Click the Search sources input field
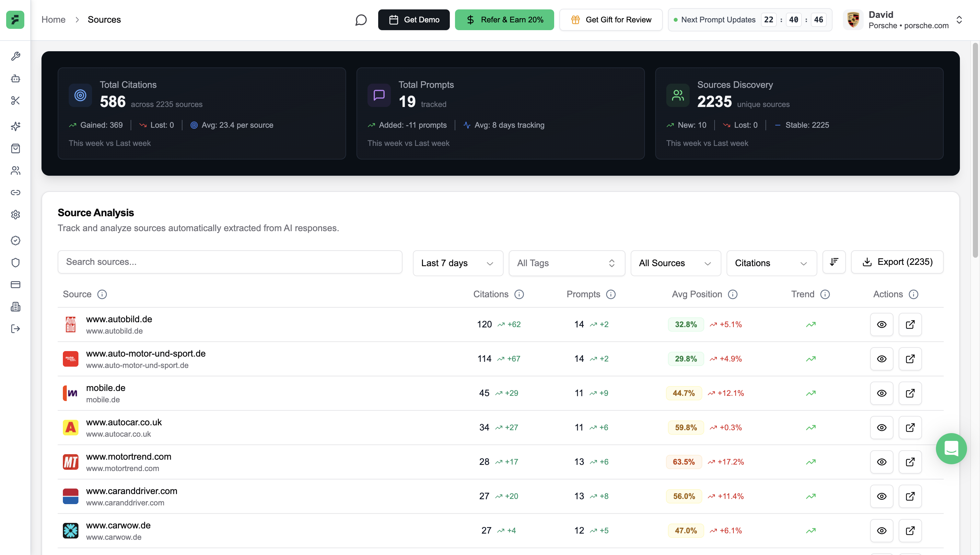Viewport: 980px width, 555px height. point(230,262)
